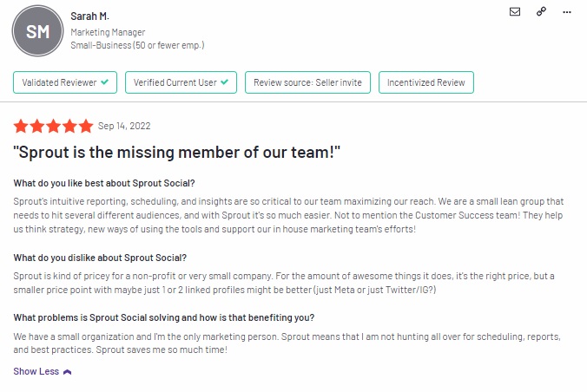Click the Validated Reviewer badge

point(65,82)
